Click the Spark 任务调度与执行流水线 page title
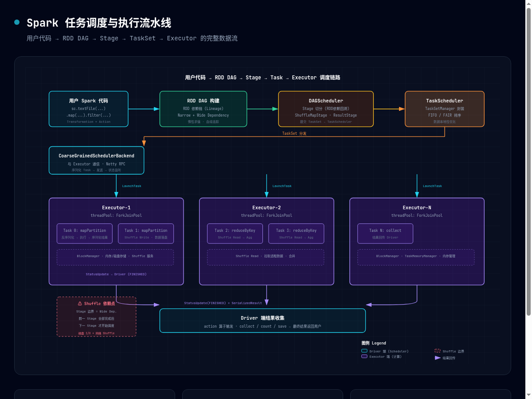 99,23
